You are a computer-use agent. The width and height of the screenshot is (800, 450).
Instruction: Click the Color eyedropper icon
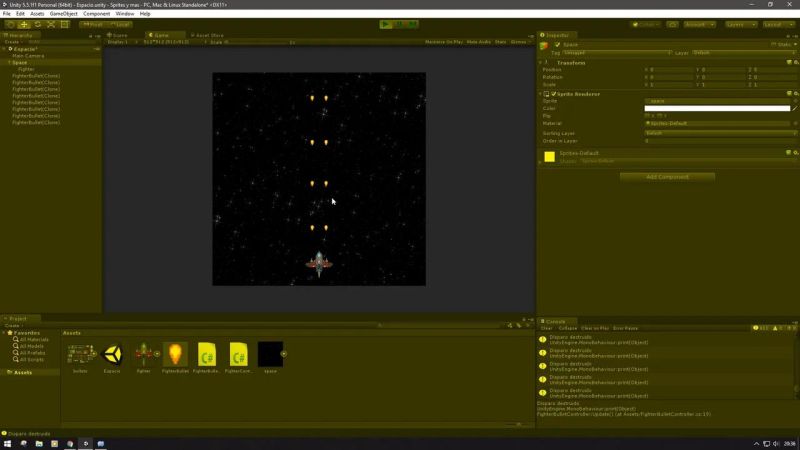[x=795, y=108]
